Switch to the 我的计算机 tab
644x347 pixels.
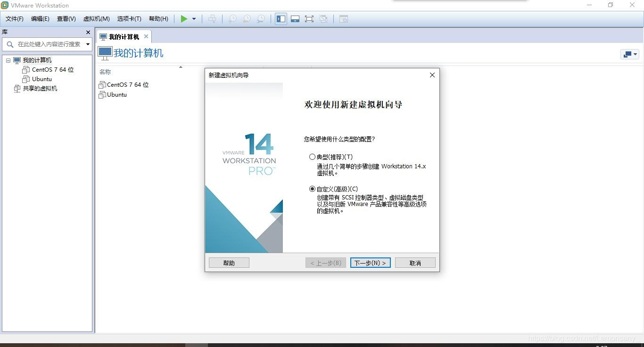coord(124,37)
